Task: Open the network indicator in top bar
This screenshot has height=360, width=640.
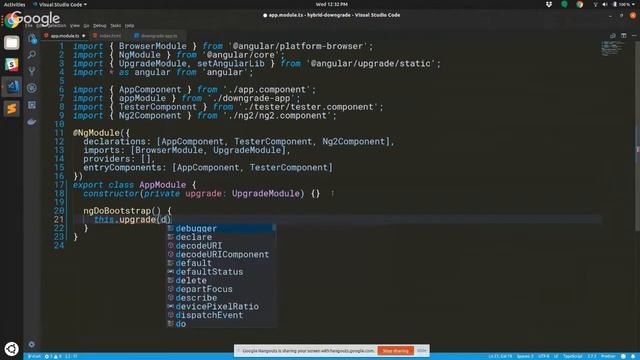Action: pyautogui.click(x=596, y=4)
